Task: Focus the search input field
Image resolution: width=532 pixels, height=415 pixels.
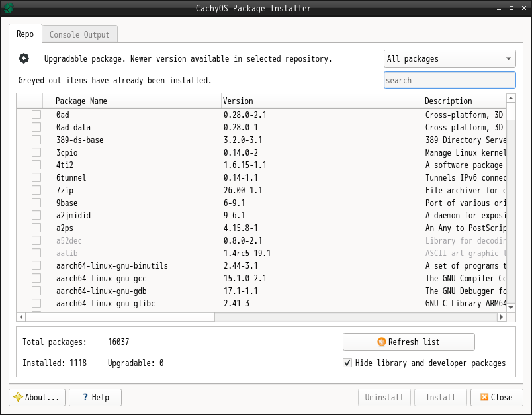Action: point(449,80)
